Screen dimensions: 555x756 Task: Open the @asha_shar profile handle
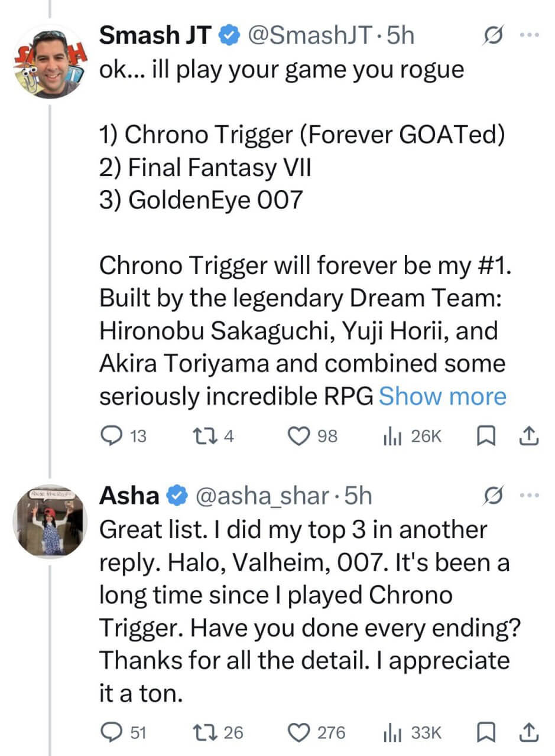point(262,496)
